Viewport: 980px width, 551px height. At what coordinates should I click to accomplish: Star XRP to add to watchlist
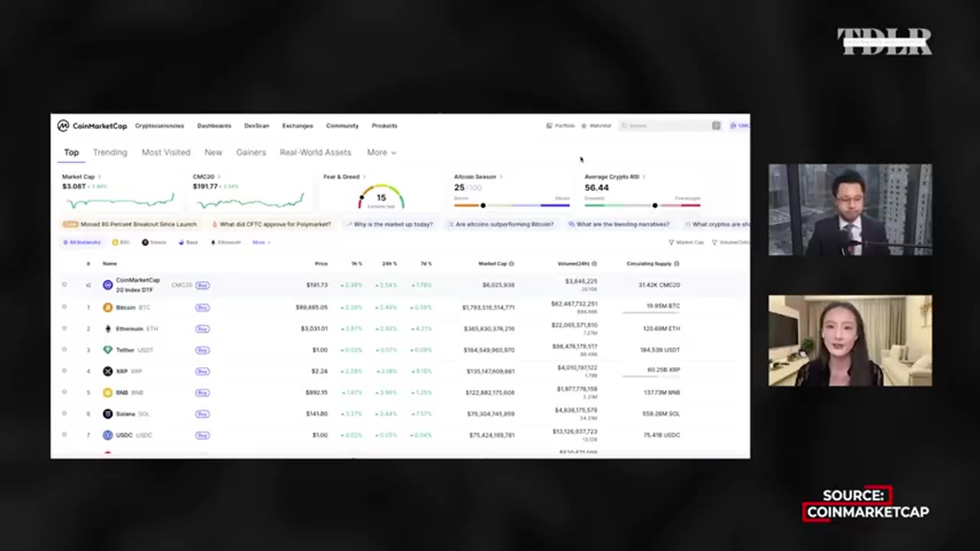(64, 371)
